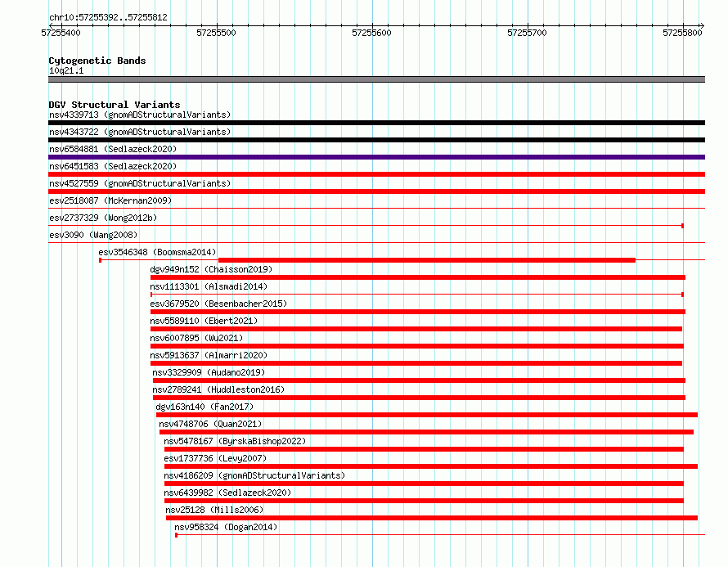
Task: Click esv3090 Wang2008 variant label
Action: (93, 235)
